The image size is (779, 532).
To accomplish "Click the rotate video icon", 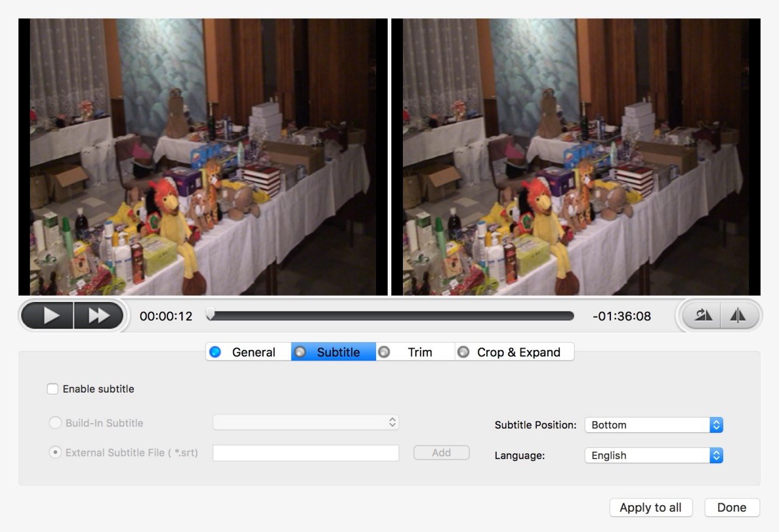I will tap(703, 315).
